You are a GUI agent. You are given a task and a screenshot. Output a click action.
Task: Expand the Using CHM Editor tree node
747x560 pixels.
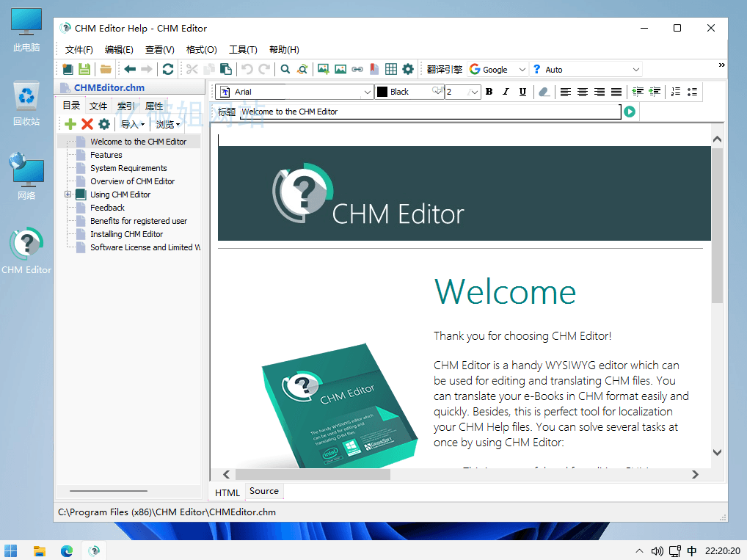[68, 194]
